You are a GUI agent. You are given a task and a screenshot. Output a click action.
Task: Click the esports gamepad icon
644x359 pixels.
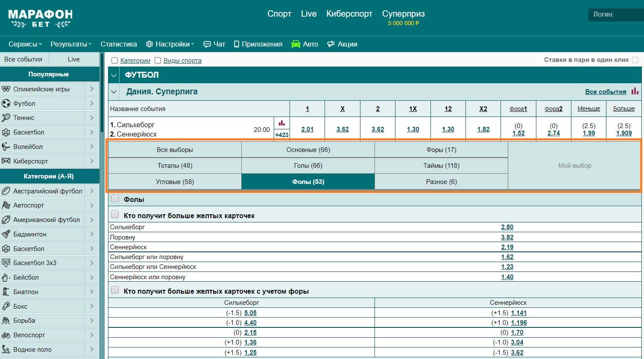(x=6, y=161)
